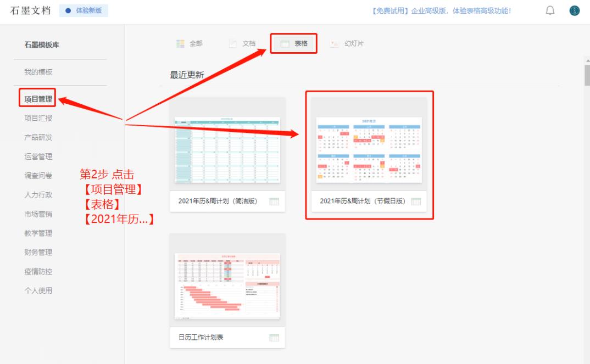Click the spreadsheet icon on 2021年历&周计划（简洁版）card
Screen dimensions: 590x364
pyautogui.click(x=273, y=201)
